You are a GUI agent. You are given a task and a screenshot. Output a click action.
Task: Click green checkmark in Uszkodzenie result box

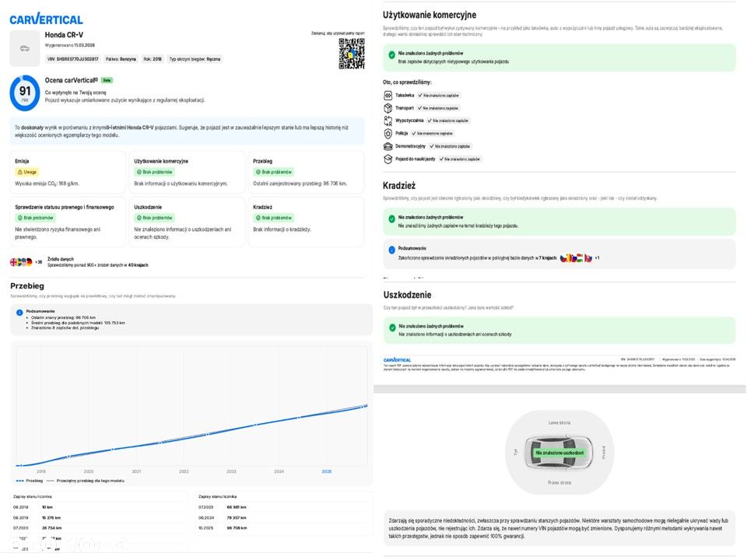pyautogui.click(x=392, y=327)
